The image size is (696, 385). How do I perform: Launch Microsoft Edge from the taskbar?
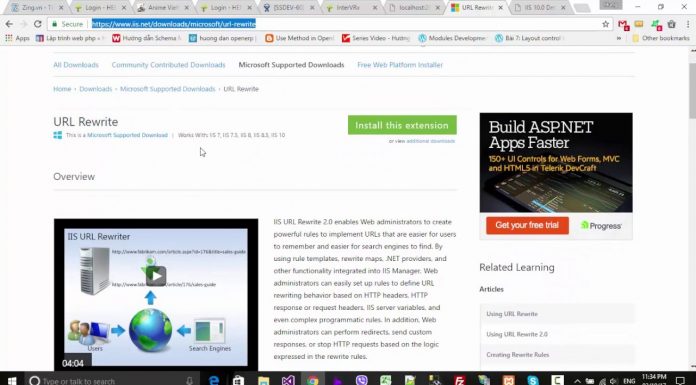coord(214,380)
